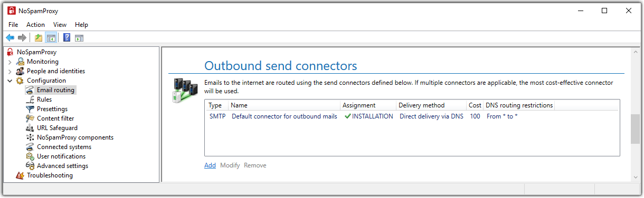The width and height of the screenshot is (644, 198).
Task: Select NoSpamProxy components node
Action: pyautogui.click(x=75, y=137)
